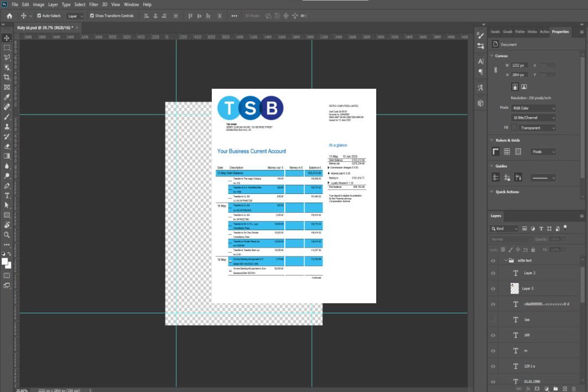The height and width of the screenshot is (392, 588).
Task: Select the Path Selection tool
Action: 7,205
